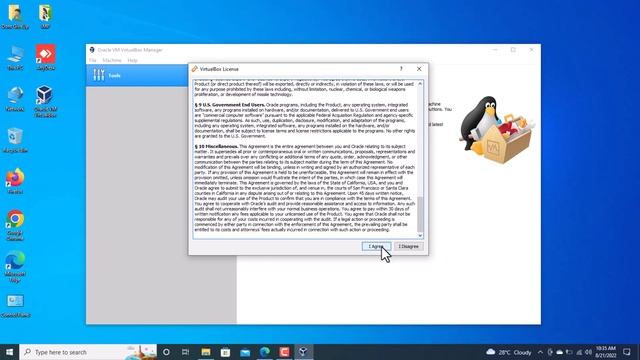Image resolution: width=640 pixels, height=360 pixels.
Task: Open Edge browser from the taskbar
Action: (x=264, y=352)
